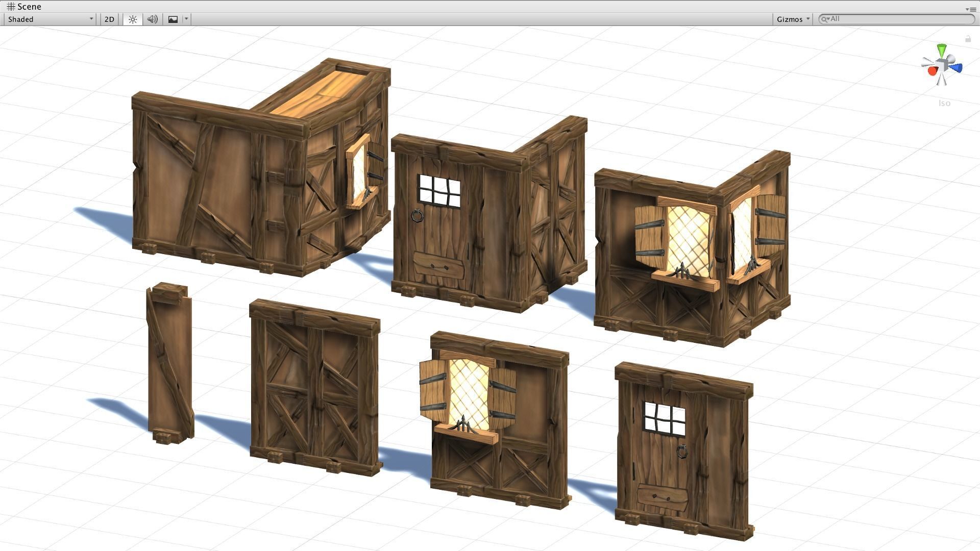This screenshot has height=551, width=980.
Task: Open the Gizmos dropdown menu
Action: (793, 19)
